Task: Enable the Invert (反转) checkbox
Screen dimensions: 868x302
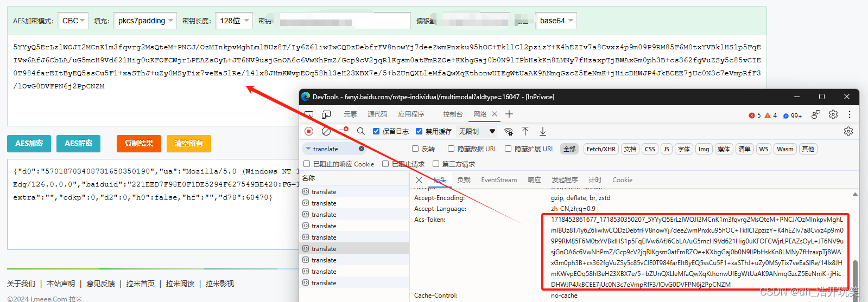Action: coord(415,149)
